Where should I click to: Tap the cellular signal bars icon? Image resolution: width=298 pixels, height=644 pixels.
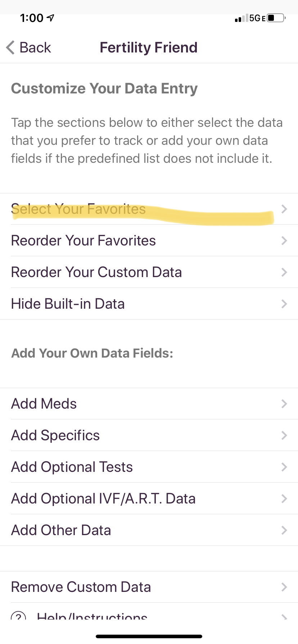point(241,18)
